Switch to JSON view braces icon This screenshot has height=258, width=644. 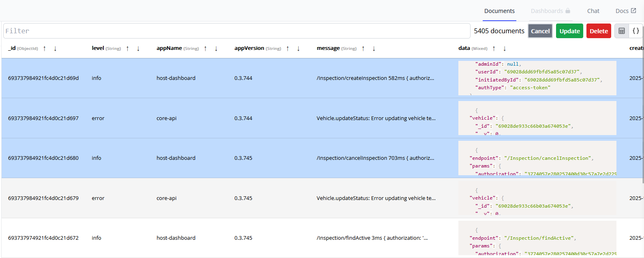636,31
